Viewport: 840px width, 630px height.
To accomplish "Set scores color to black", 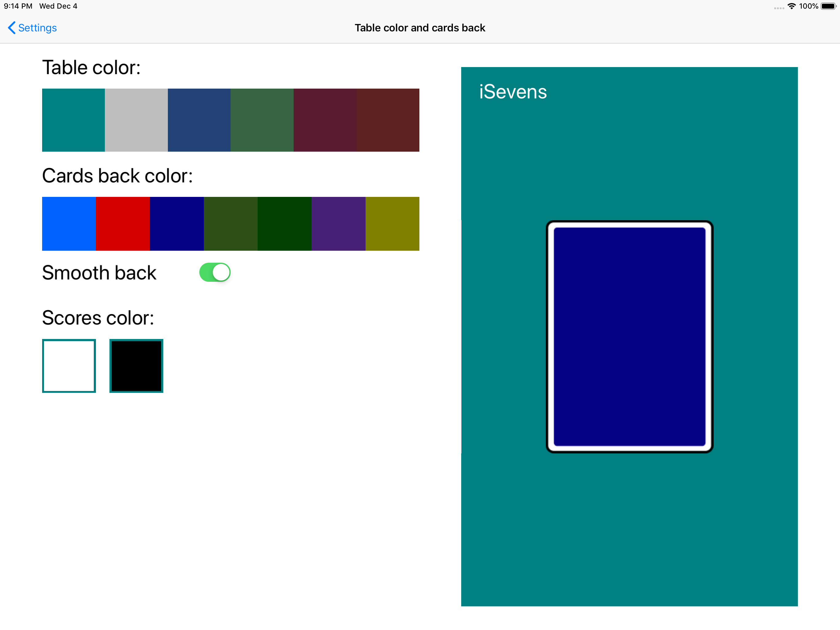I will point(136,366).
